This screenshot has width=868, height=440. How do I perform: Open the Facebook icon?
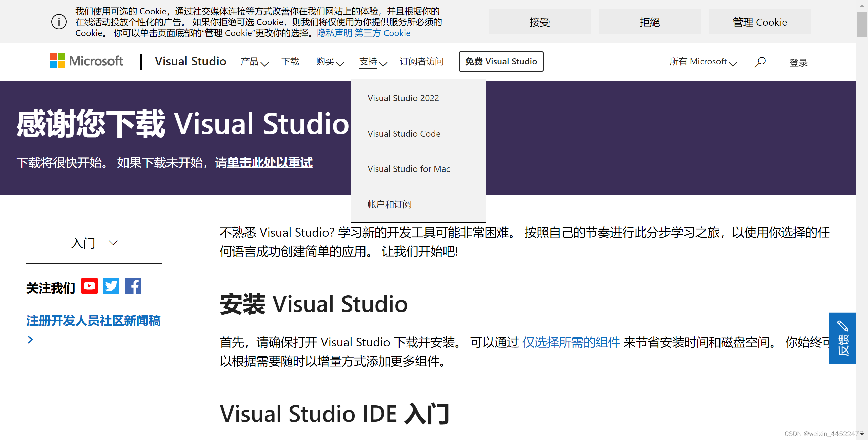(133, 286)
